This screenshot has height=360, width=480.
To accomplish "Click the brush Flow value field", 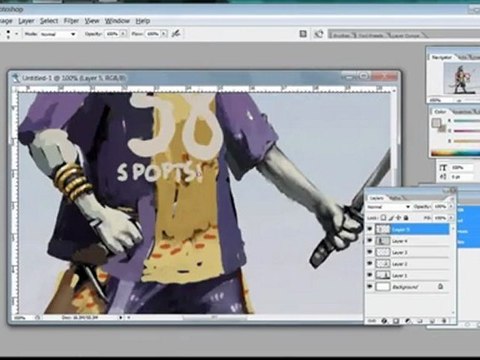I will [x=153, y=34].
